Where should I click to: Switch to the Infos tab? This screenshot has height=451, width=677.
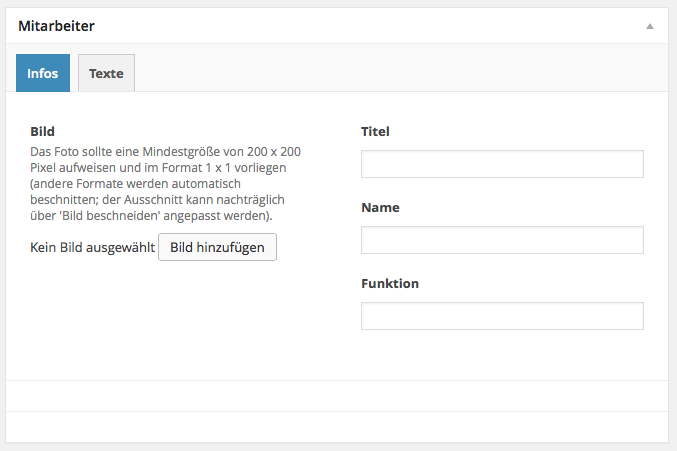43,73
